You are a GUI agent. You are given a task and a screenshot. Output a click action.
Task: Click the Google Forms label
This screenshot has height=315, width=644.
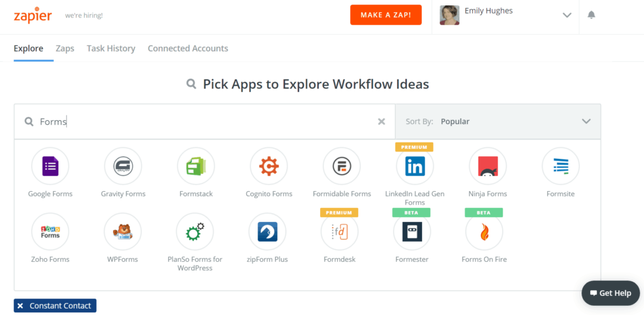[50, 194]
